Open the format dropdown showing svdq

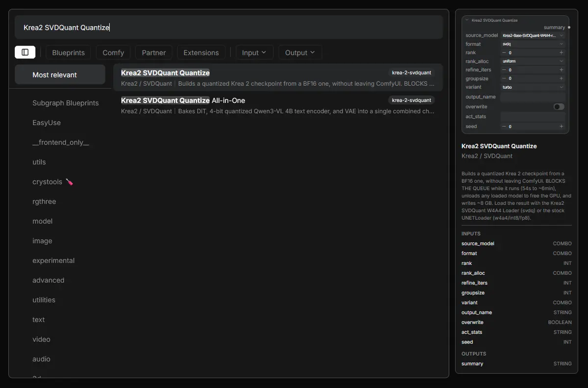[533, 44]
